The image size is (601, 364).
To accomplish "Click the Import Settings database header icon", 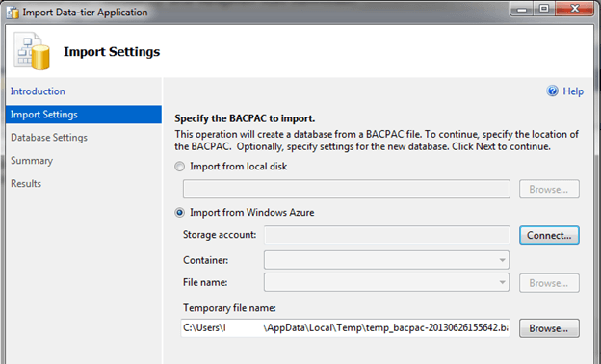I will pyautogui.click(x=32, y=51).
